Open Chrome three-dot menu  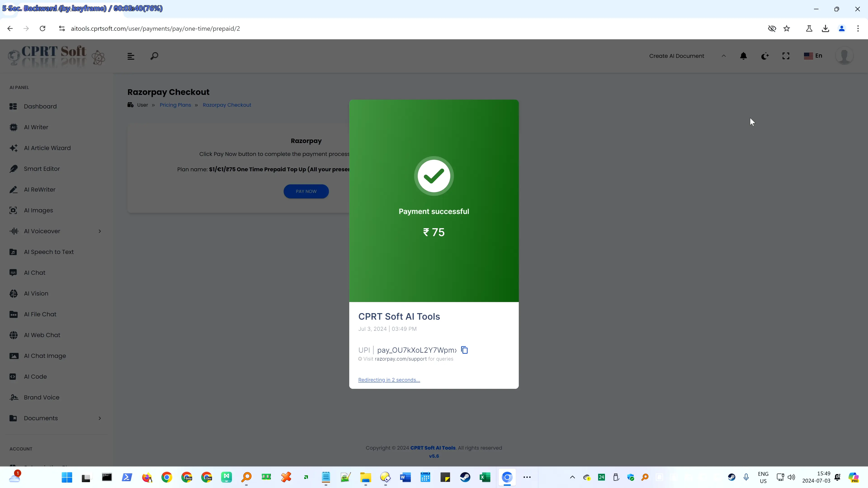858,29
